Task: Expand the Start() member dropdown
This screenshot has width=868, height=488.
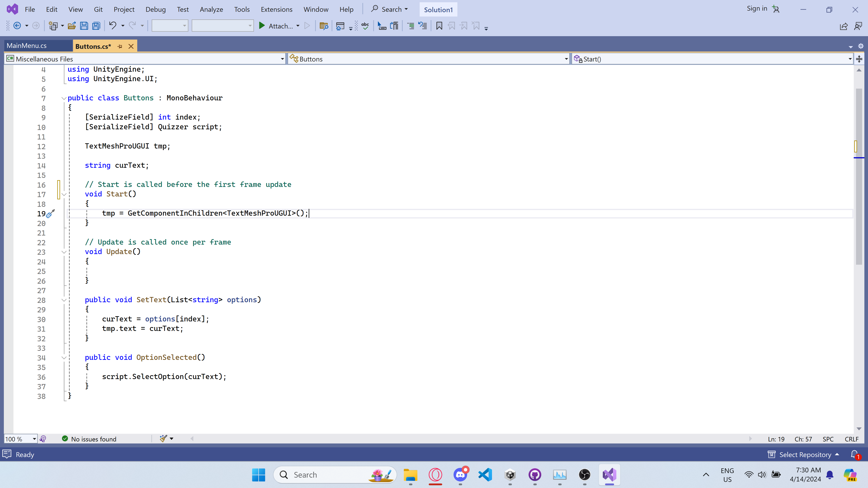Action: (850, 59)
